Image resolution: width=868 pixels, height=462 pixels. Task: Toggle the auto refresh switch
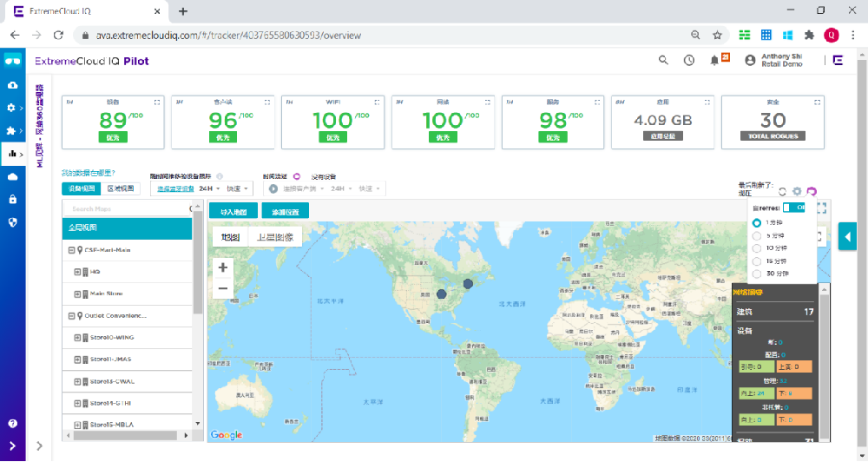click(x=794, y=208)
